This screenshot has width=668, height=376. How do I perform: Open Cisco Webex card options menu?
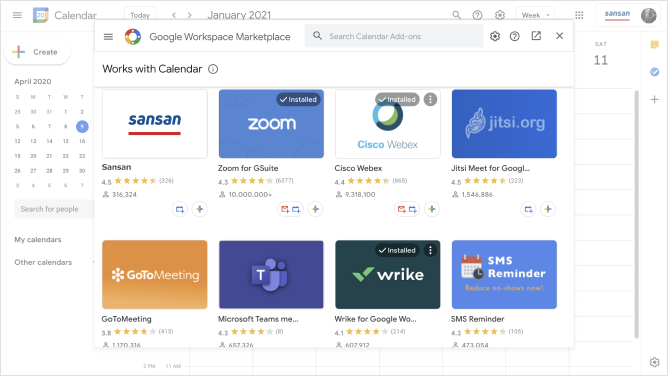pyautogui.click(x=430, y=100)
